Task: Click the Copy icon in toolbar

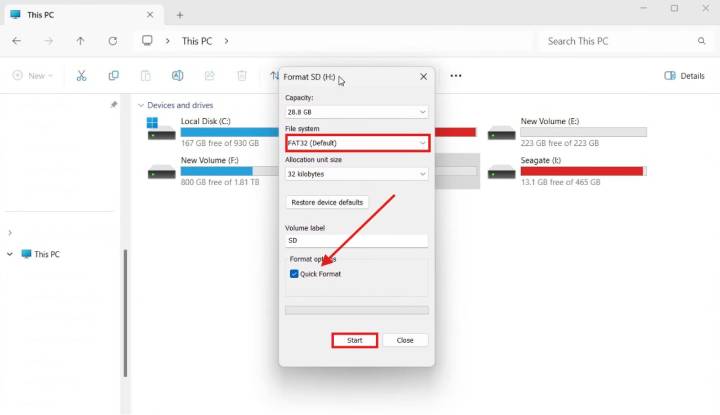Action: pyautogui.click(x=113, y=76)
